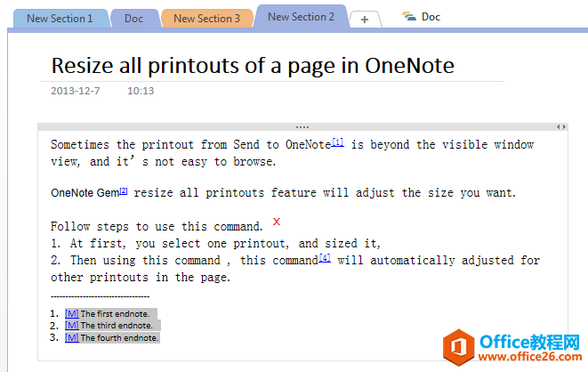Screen dimensions: 588x372
Task: Click the red X mark after command
Action: point(277,222)
